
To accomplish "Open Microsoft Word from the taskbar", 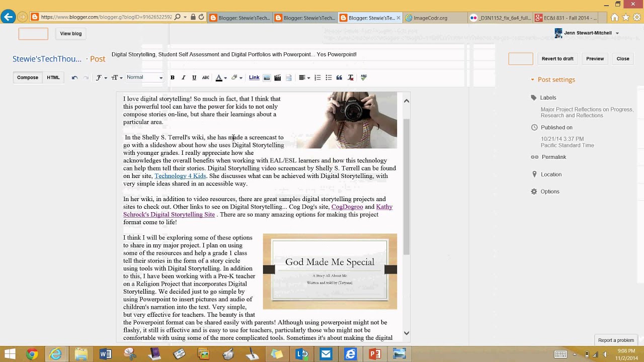I will (x=105, y=354).
